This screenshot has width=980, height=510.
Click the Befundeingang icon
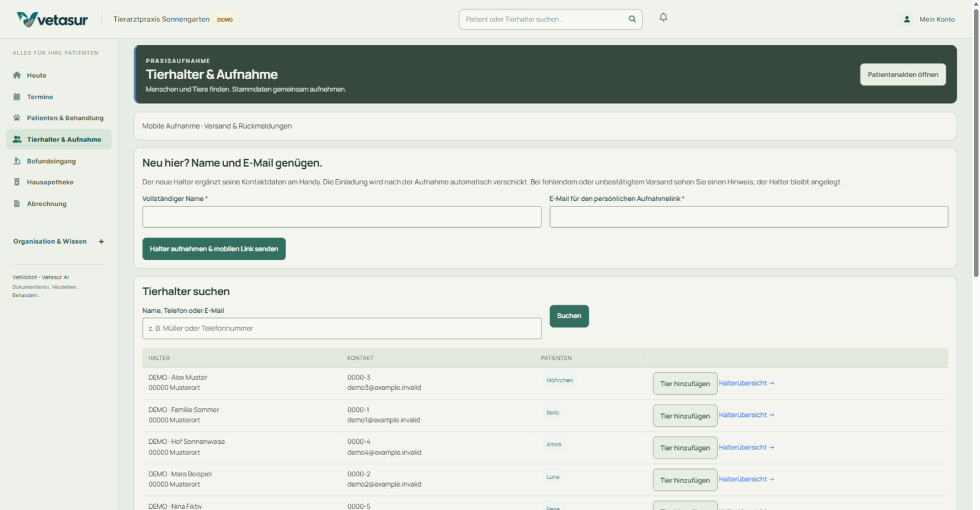(x=17, y=161)
